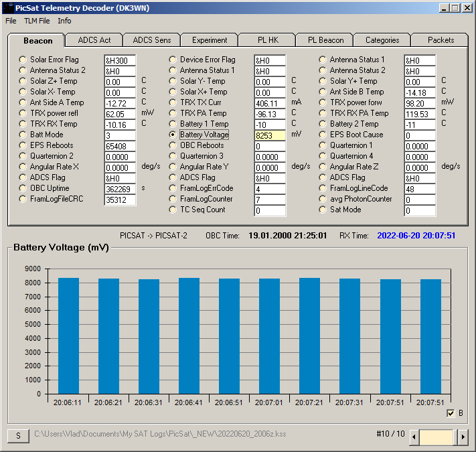The image size is (476, 452).
Task: Click the S button
Action: click(x=18, y=436)
